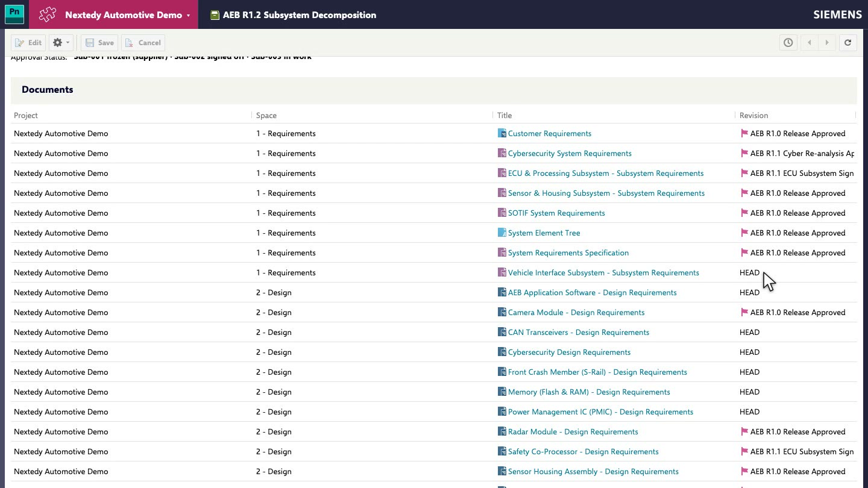
Task: Click the Title column header
Action: coord(505,116)
